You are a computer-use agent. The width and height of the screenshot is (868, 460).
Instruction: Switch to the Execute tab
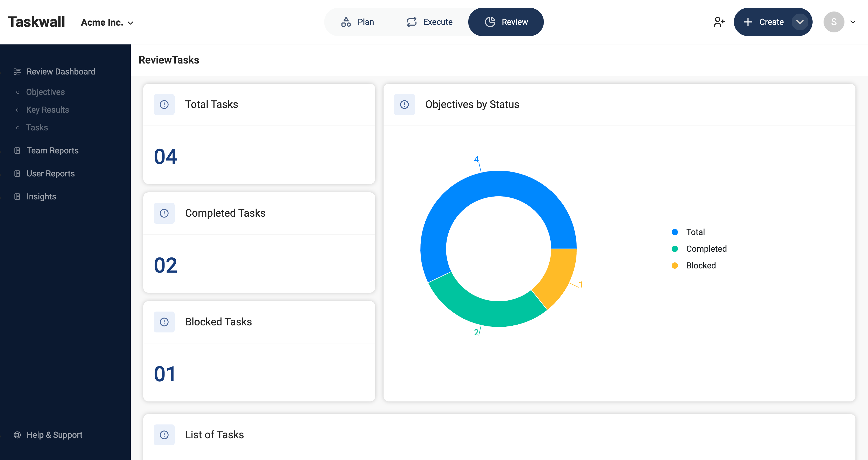click(x=429, y=21)
